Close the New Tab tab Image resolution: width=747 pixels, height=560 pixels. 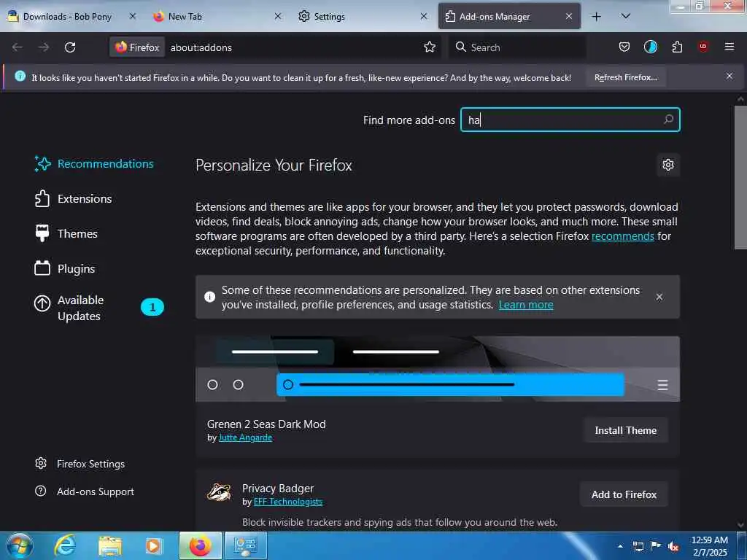pos(278,16)
